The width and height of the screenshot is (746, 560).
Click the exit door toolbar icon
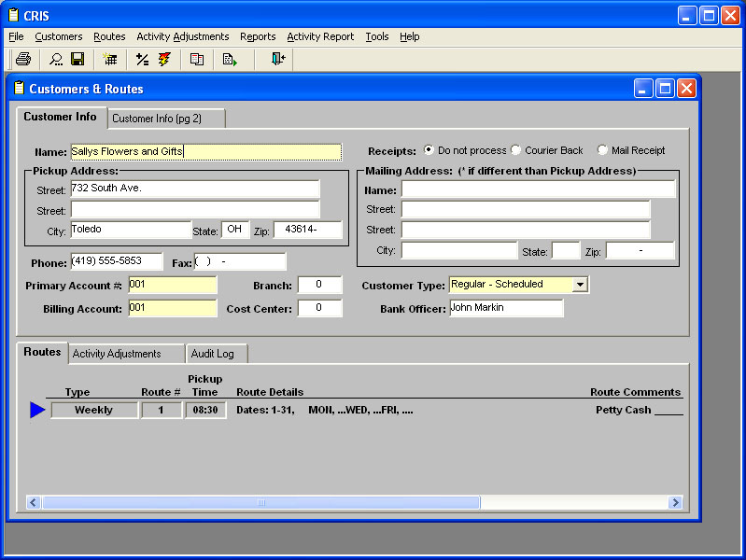278,59
